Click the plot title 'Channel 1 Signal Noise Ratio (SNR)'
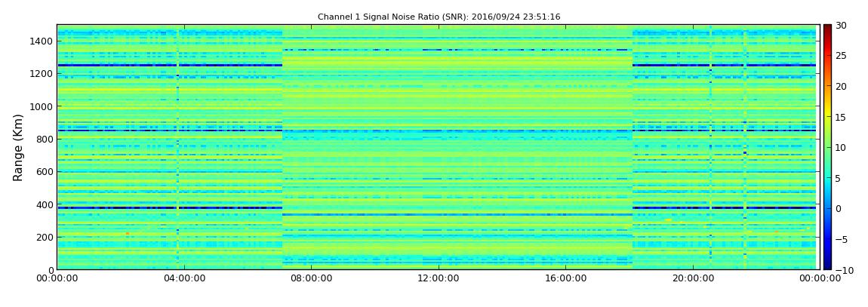Screen dimensions: 868x307 tap(439, 17)
